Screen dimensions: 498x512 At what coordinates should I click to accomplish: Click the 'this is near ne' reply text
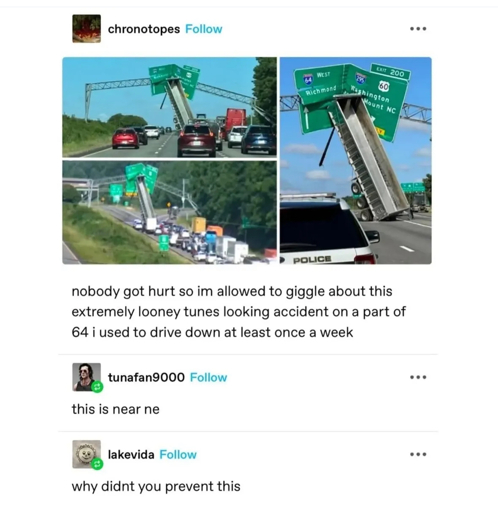pyautogui.click(x=116, y=409)
